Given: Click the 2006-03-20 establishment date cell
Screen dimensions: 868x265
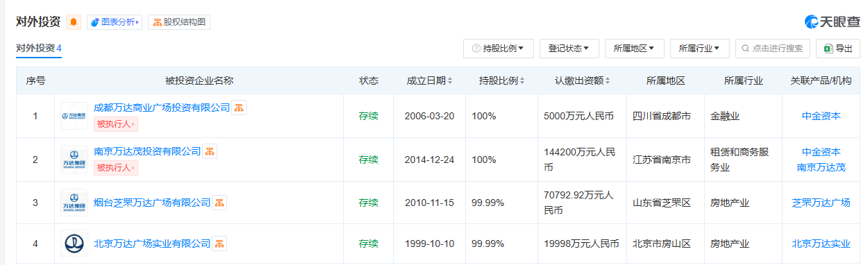Looking at the screenshot, I should click(x=429, y=116).
